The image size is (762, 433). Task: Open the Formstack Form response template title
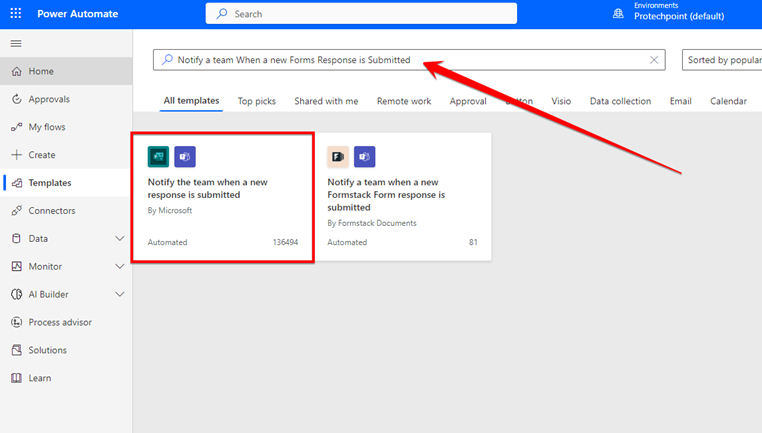click(x=386, y=195)
